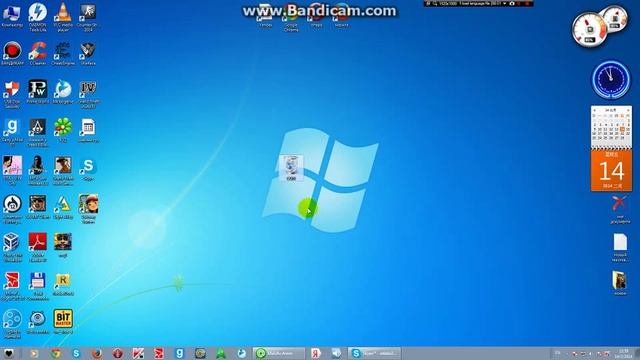Viewport: 640px width, 360px height.
Task: Open the folder icon at lower right
Action: tap(620, 282)
